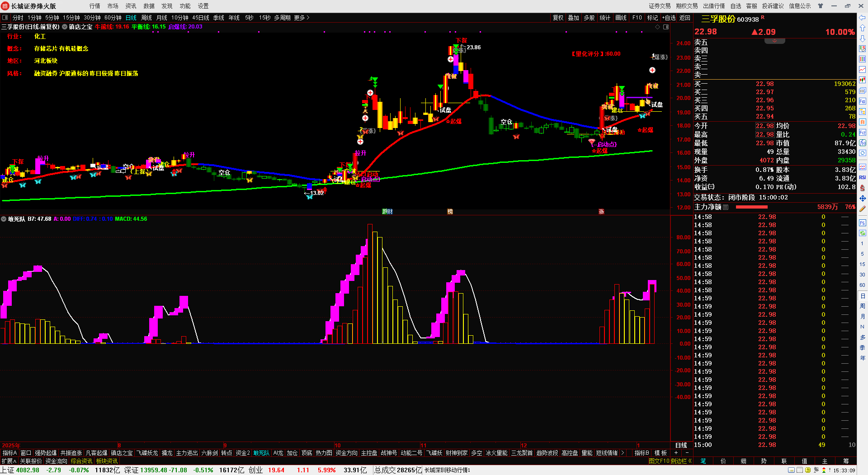This screenshot has width=868, height=475.
Task: Click the satellite dish icon in status bar
Action: (x=816, y=470)
